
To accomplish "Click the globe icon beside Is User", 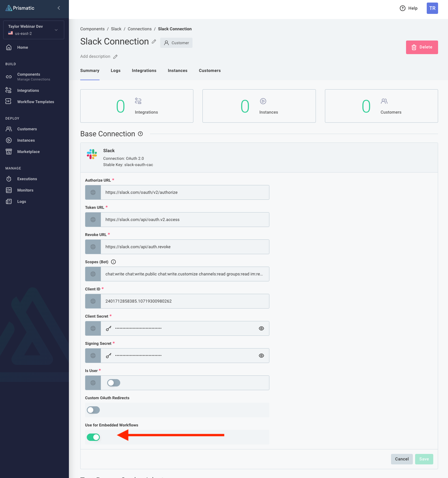I will point(93,383).
